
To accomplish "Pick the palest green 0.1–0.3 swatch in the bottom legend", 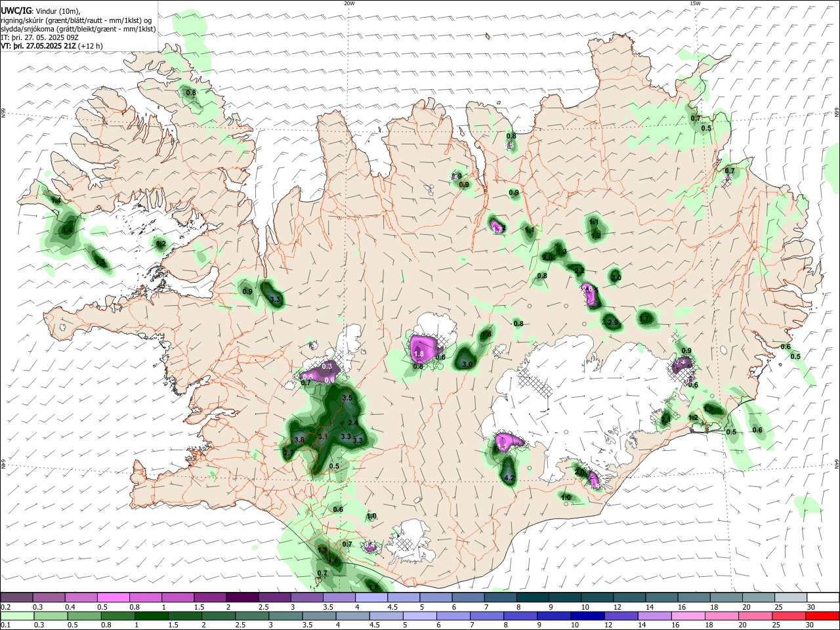I will [x=16, y=616].
